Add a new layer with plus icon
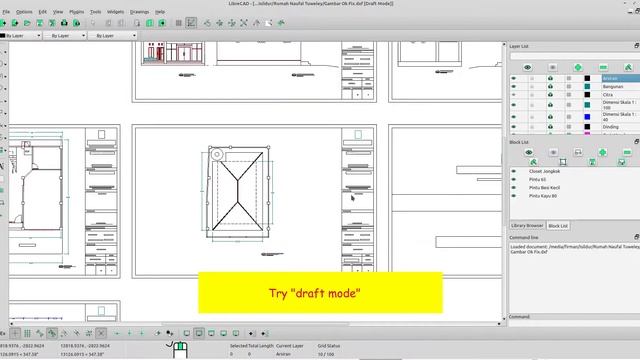This screenshot has height=360, width=640. pyautogui.click(x=578, y=67)
